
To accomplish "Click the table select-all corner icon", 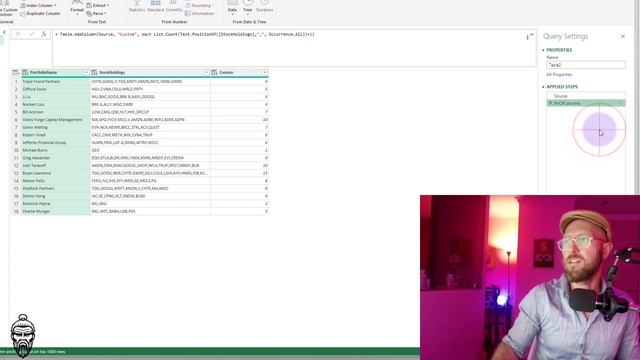I will pyautogui.click(x=16, y=72).
